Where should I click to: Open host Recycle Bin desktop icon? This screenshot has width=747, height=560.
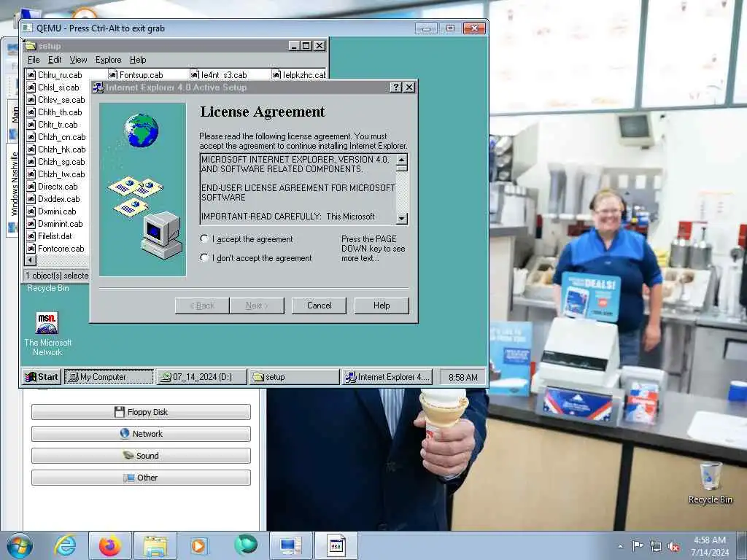tap(710, 483)
